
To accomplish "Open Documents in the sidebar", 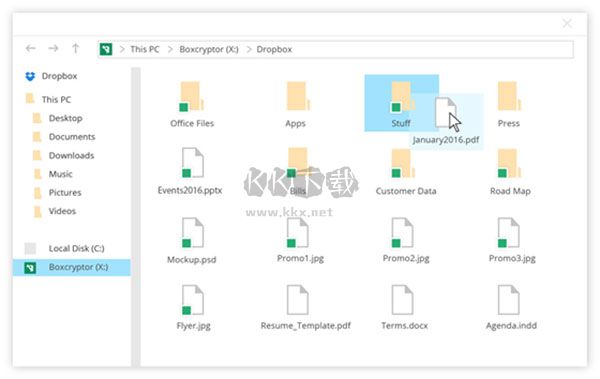I will click(64, 137).
